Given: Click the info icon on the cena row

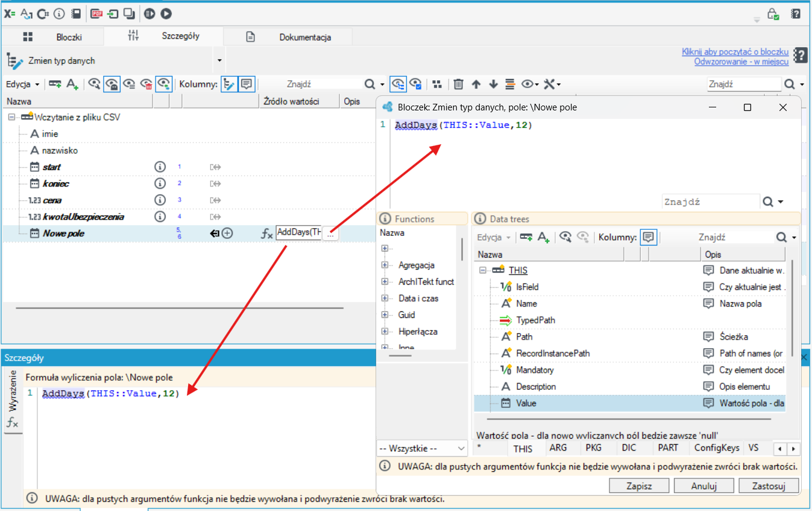Looking at the screenshot, I should (160, 200).
